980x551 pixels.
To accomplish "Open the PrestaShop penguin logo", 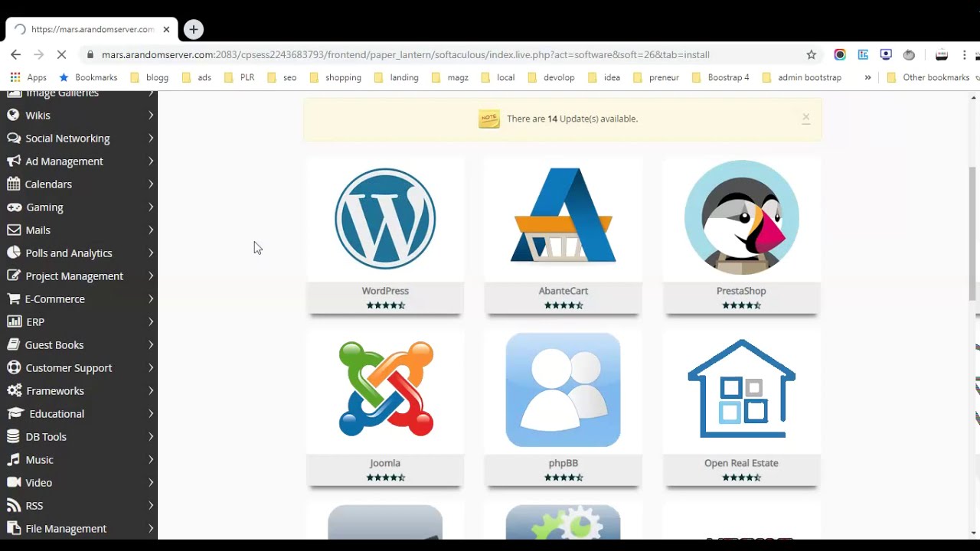I will pyautogui.click(x=741, y=217).
